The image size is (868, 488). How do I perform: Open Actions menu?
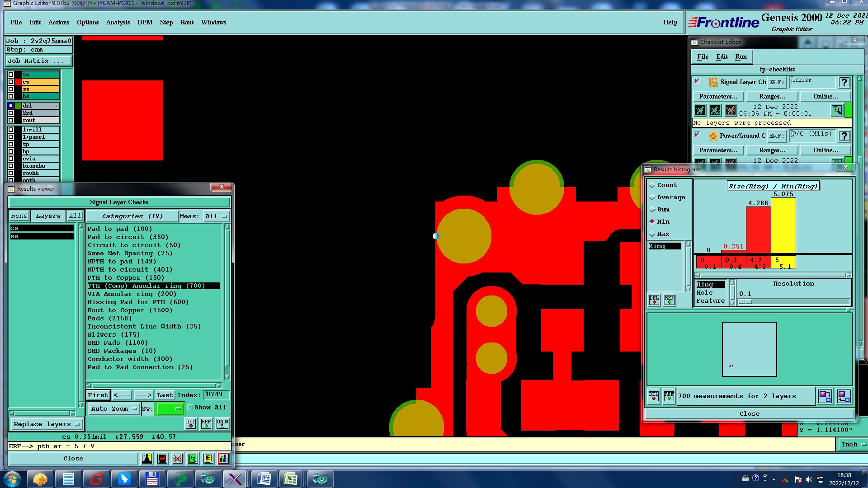click(59, 23)
